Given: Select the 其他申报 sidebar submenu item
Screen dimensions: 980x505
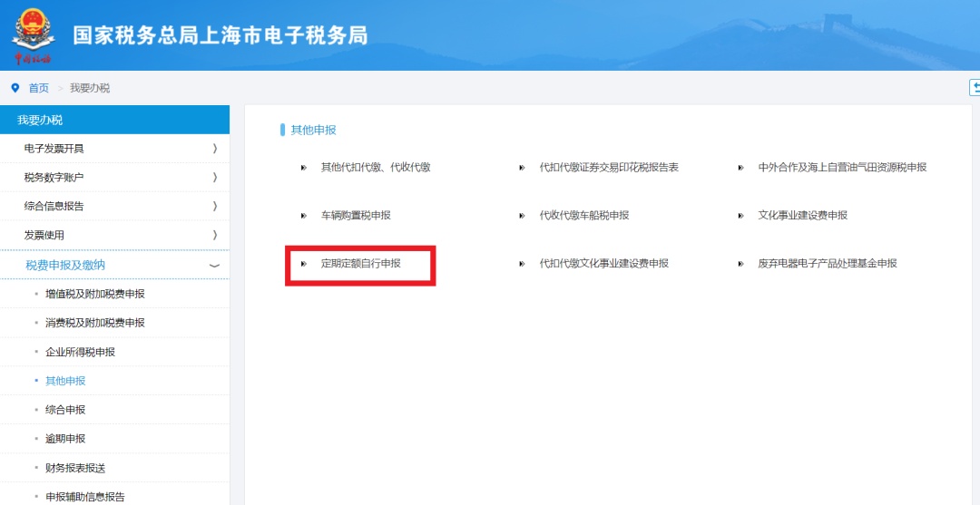Looking at the screenshot, I should (65, 381).
